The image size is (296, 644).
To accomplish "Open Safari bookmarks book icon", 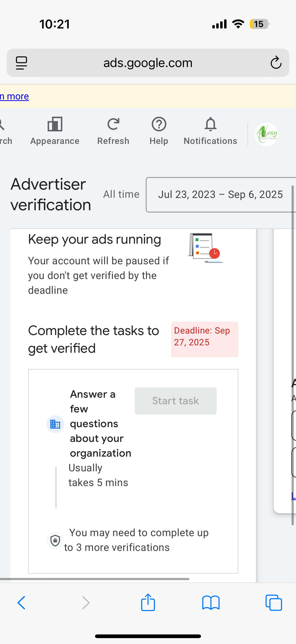I will (x=211, y=603).
